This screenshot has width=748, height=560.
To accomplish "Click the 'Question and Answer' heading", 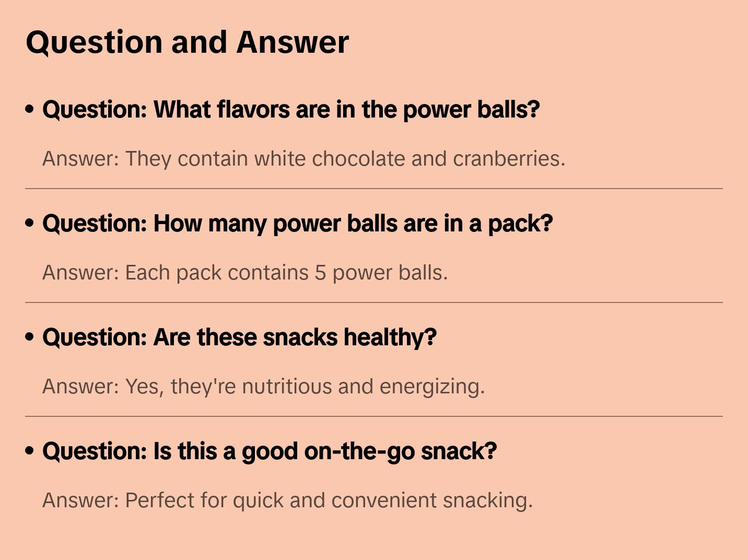I will (187, 42).
